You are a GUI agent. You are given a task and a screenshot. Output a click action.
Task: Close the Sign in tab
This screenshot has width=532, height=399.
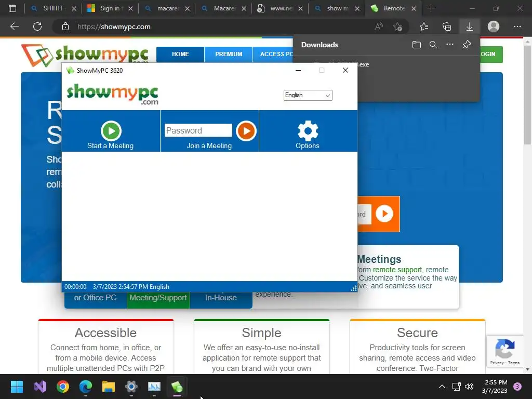pos(130,8)
